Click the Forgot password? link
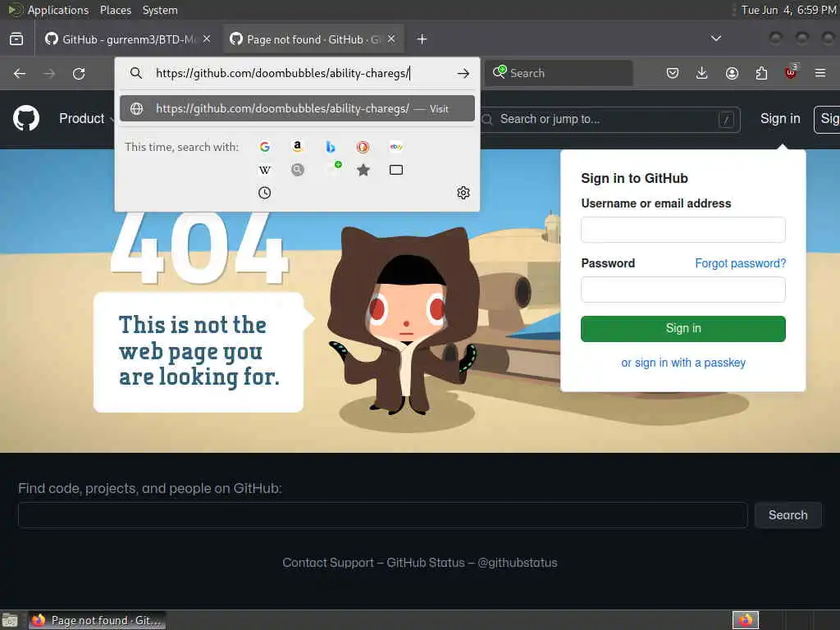 point(741,263)
